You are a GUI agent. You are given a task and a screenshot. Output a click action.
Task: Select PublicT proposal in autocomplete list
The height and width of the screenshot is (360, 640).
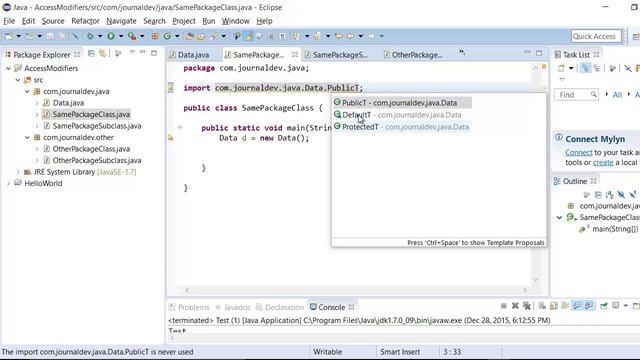click(402, 103)
